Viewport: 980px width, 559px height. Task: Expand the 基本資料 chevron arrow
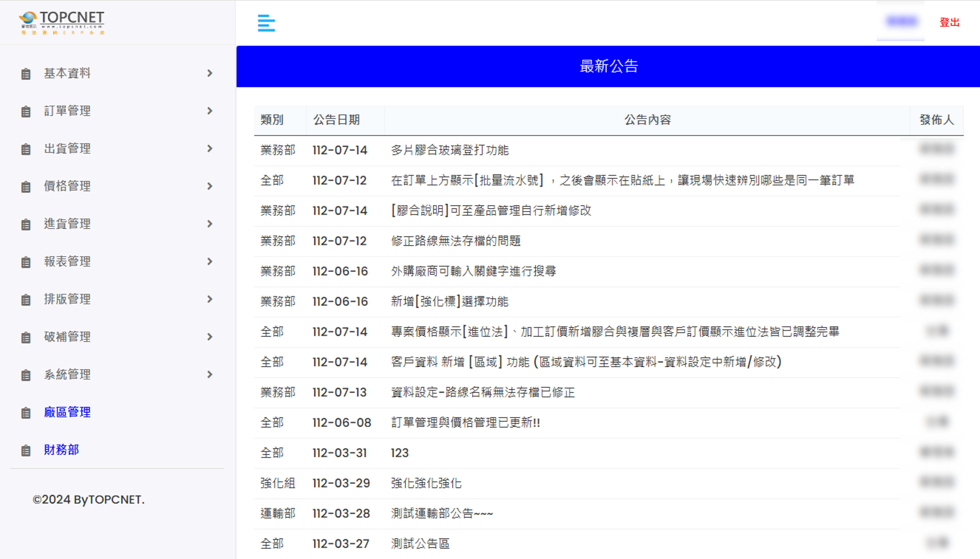(x=210, y=73)
